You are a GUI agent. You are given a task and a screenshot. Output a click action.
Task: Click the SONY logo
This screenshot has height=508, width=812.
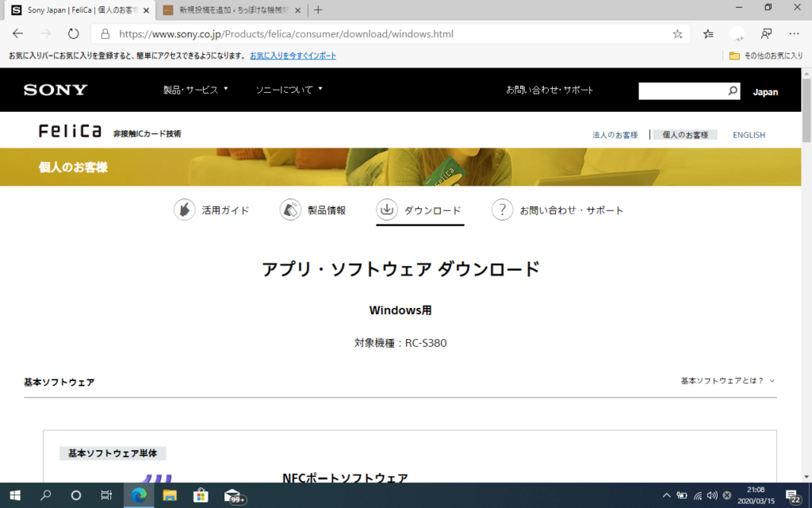(56, 90)
